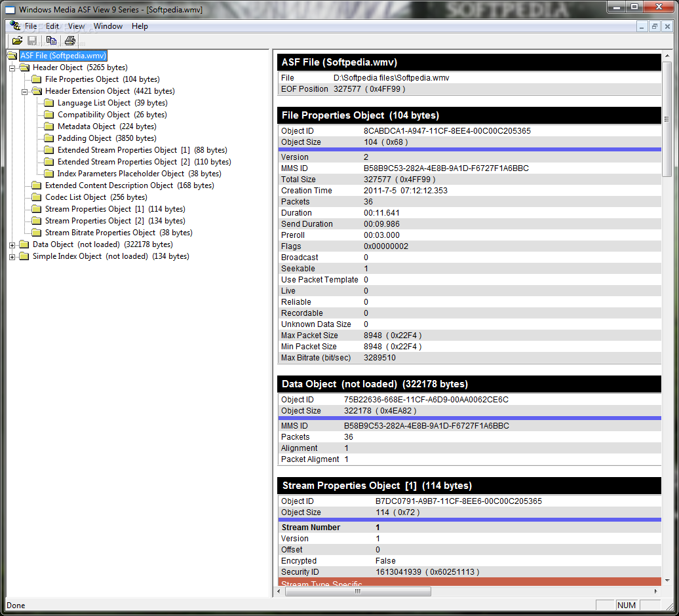Expand the Data Object tree node
Screen dimensions: 679x616
tap(12, 245)
